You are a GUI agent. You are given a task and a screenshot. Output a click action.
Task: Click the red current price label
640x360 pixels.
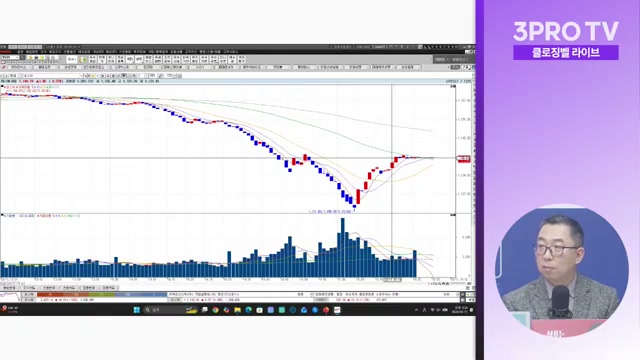[464, 159]
